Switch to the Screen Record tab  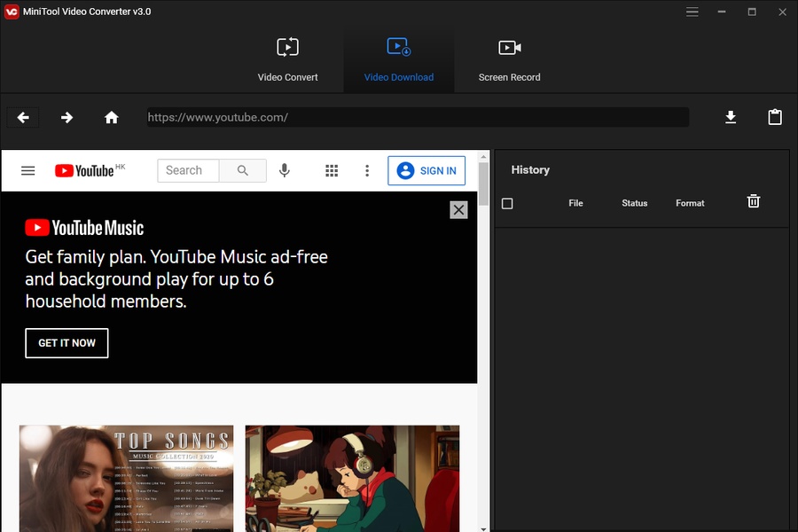510,59
